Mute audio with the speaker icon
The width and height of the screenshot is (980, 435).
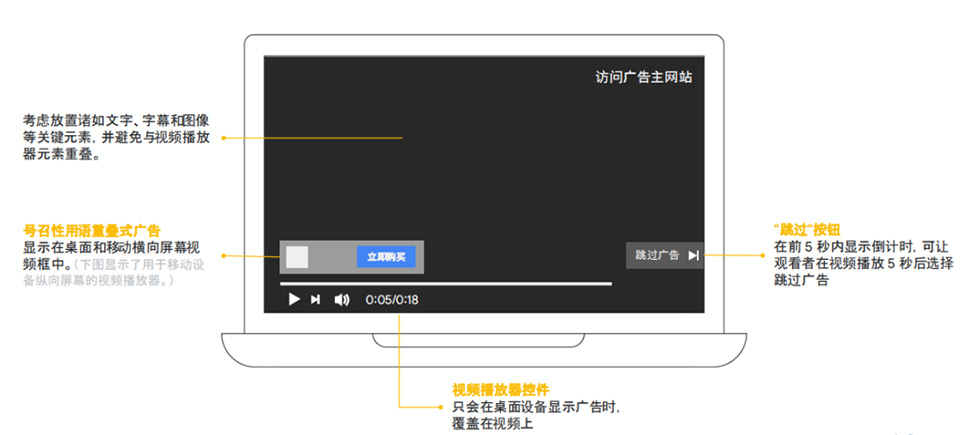click(x=341, y=299)
